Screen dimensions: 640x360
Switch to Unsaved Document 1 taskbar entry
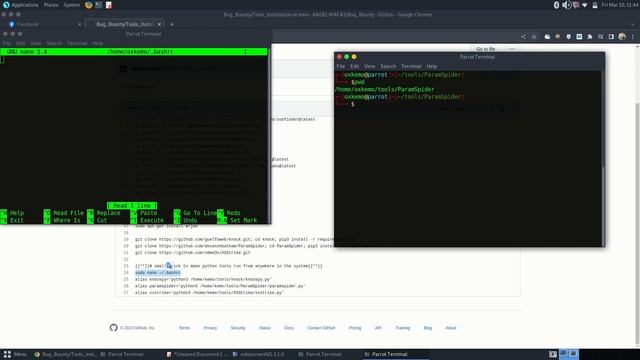point(198,354)
